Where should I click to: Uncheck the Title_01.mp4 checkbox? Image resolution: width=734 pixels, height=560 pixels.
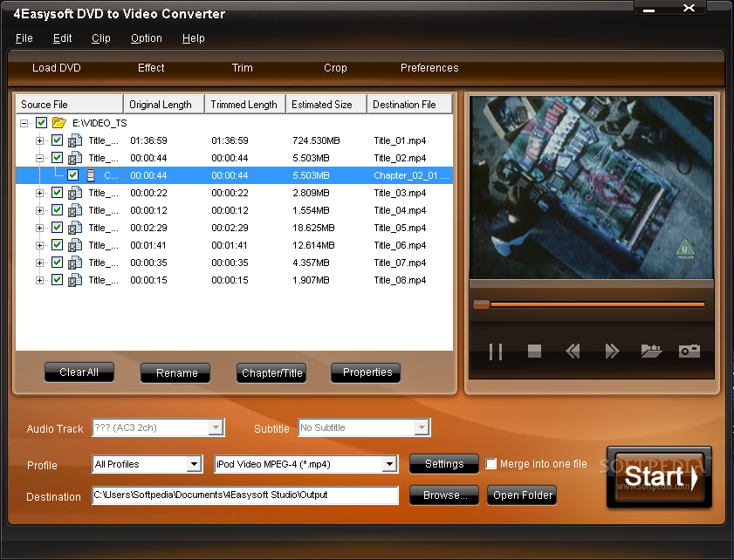(57, 140)
